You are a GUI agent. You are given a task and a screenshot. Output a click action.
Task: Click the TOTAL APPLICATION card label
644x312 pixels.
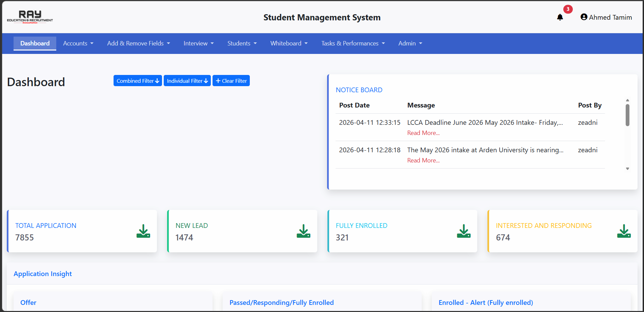[x=46, y=226]
